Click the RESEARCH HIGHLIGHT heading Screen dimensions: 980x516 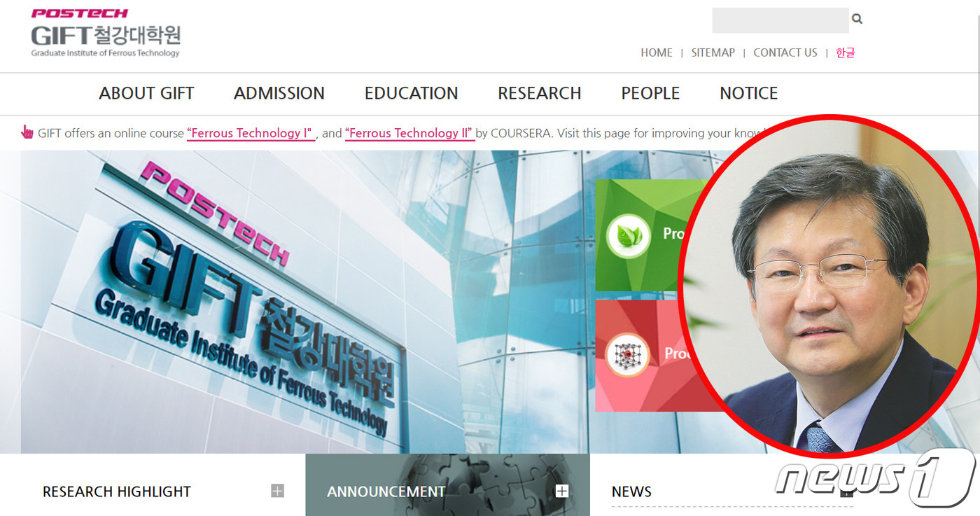point(117,491)
